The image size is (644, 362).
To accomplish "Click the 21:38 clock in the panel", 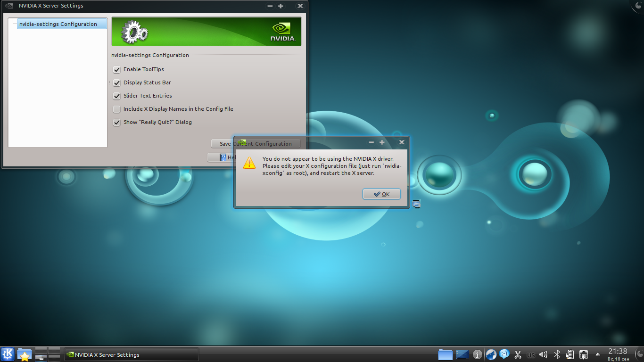I will [618, 352].
